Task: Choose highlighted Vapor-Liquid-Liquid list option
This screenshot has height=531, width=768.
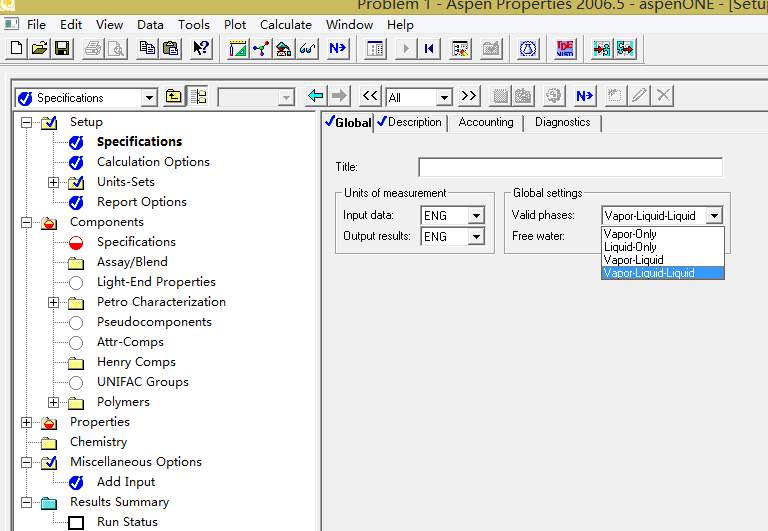Action: [663, 273]
